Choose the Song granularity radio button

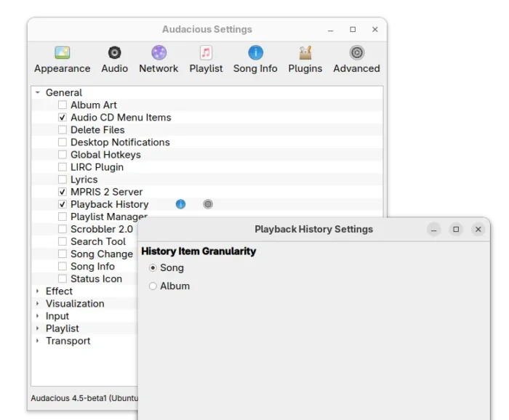pos(153,268)
